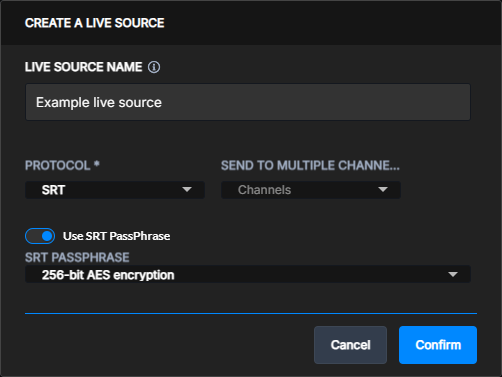Click the Use SRT PassPhrase label
The image size is (502, 377).
(x=117, y=236)
